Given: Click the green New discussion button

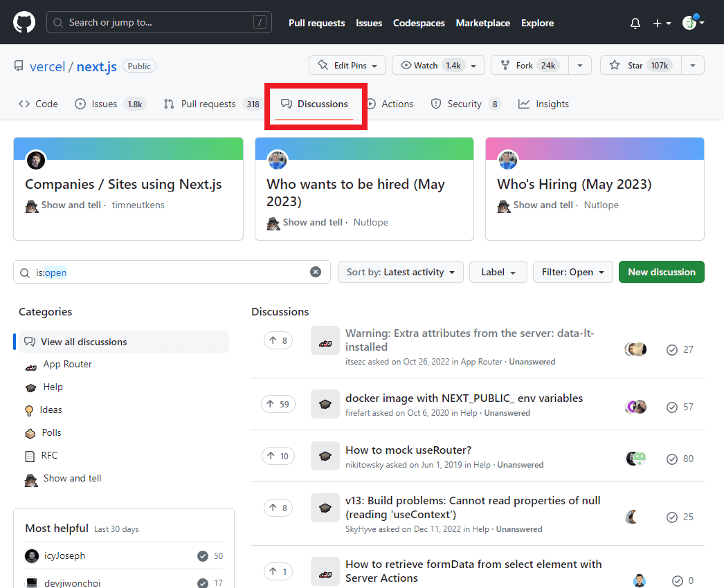Looking at the screenshot, I should (661, 272).
